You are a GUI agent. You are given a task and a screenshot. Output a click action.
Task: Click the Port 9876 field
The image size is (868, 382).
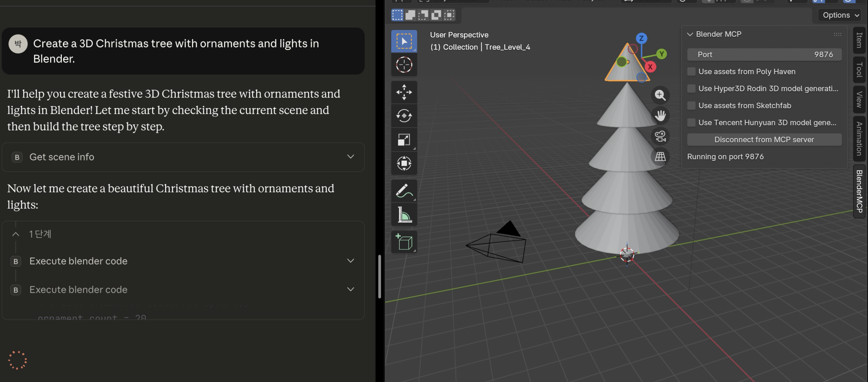point(764,54)
